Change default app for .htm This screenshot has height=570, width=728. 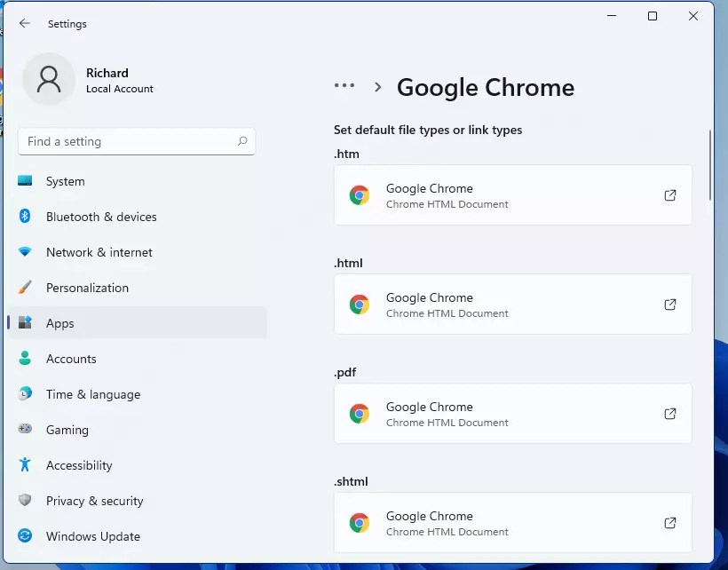click(512, 195)
